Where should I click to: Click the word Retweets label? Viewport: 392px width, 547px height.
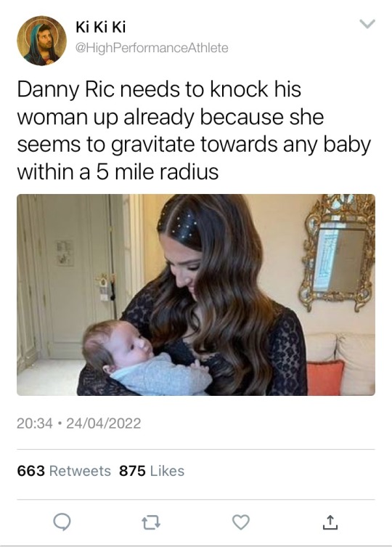tap(80, 471)
